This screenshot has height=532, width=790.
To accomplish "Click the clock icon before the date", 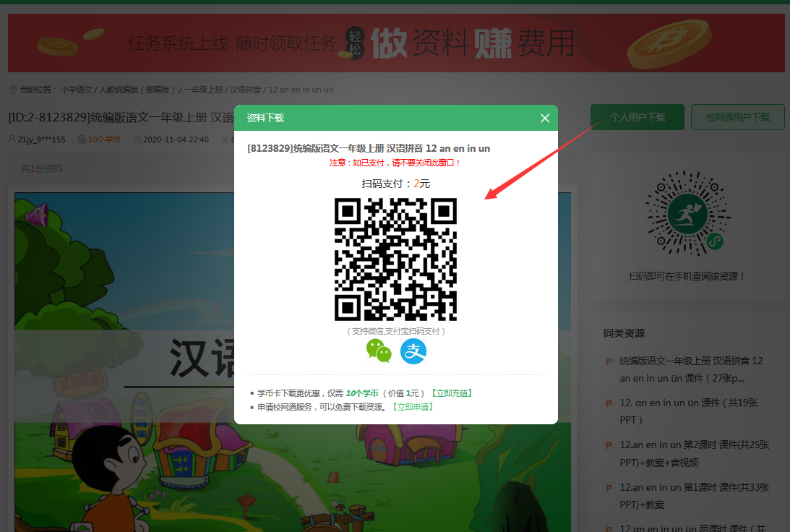I will 137,140.
